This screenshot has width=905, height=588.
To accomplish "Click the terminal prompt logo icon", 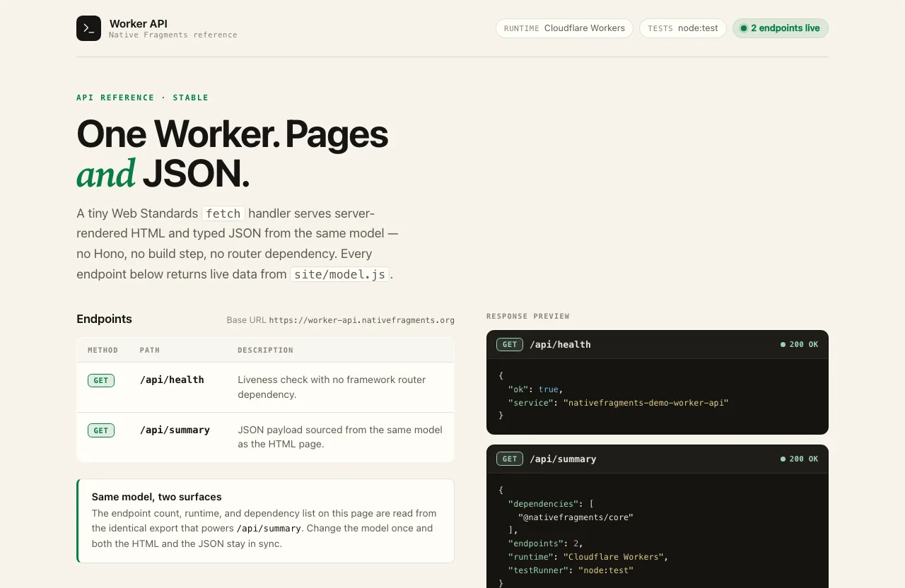I will click(x=88, y=28).
